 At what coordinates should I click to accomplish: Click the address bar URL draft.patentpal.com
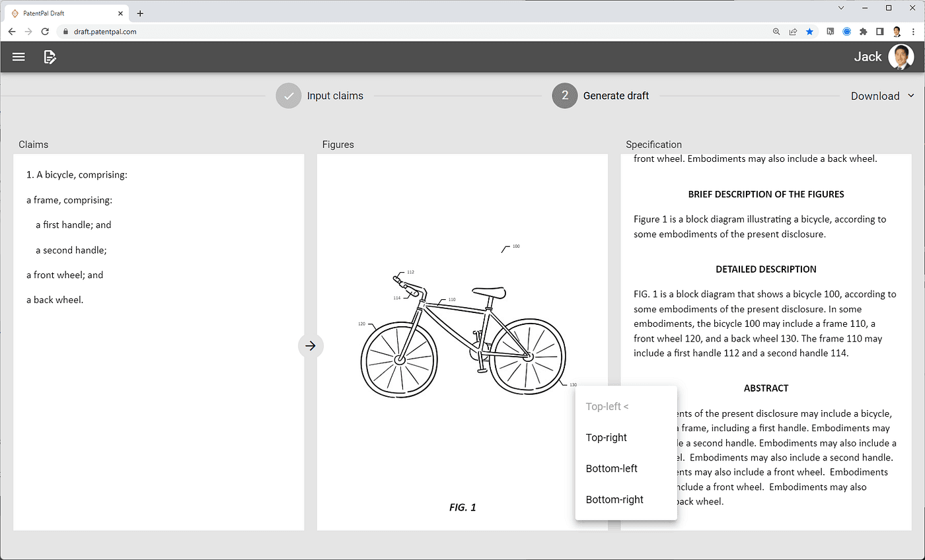105,31
